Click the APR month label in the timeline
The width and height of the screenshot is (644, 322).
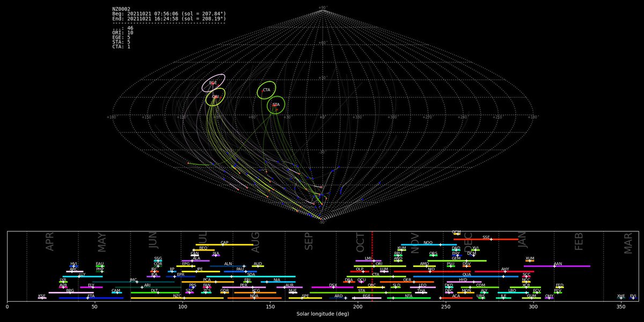(x=50, y=243)
